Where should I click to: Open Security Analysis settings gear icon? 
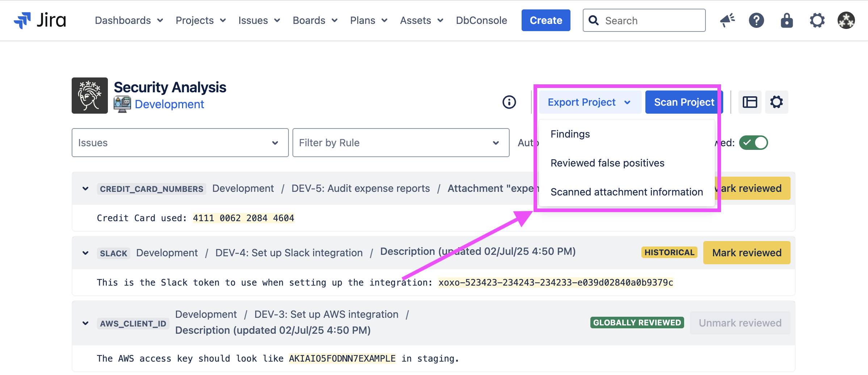pos(776,102)
